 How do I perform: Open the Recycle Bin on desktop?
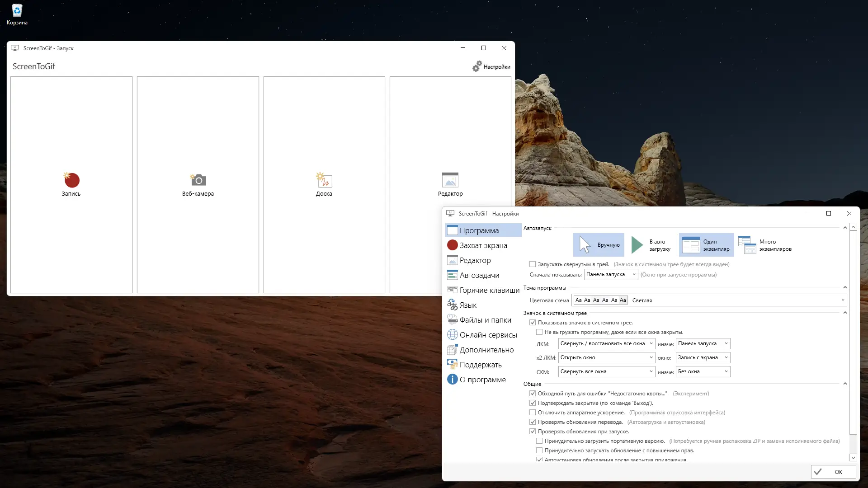17,11
